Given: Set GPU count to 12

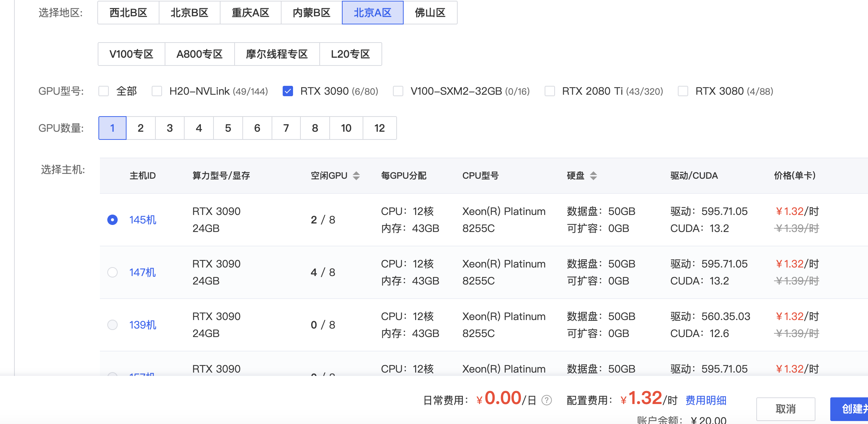Looking at the screenshot, I should pyautogui.click(x=380, y=128).
